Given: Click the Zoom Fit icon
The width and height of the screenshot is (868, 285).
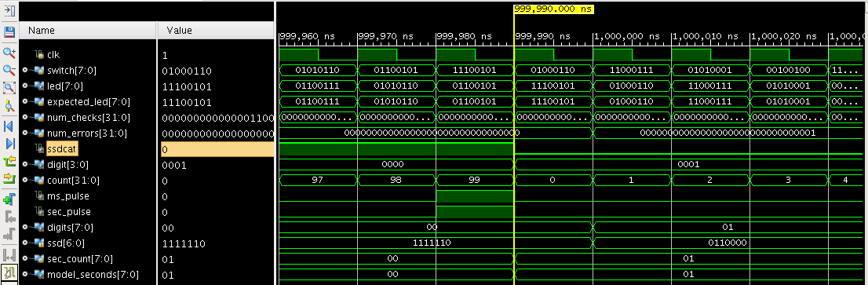Looking at the screenshot, I should coord(9,87).
